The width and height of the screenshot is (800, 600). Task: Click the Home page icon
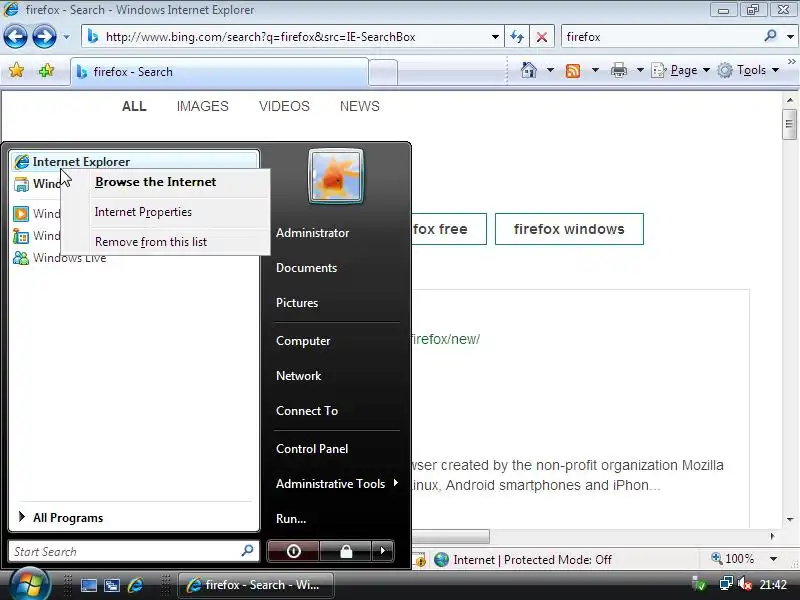pyautogui.click(x=529, y=70)
